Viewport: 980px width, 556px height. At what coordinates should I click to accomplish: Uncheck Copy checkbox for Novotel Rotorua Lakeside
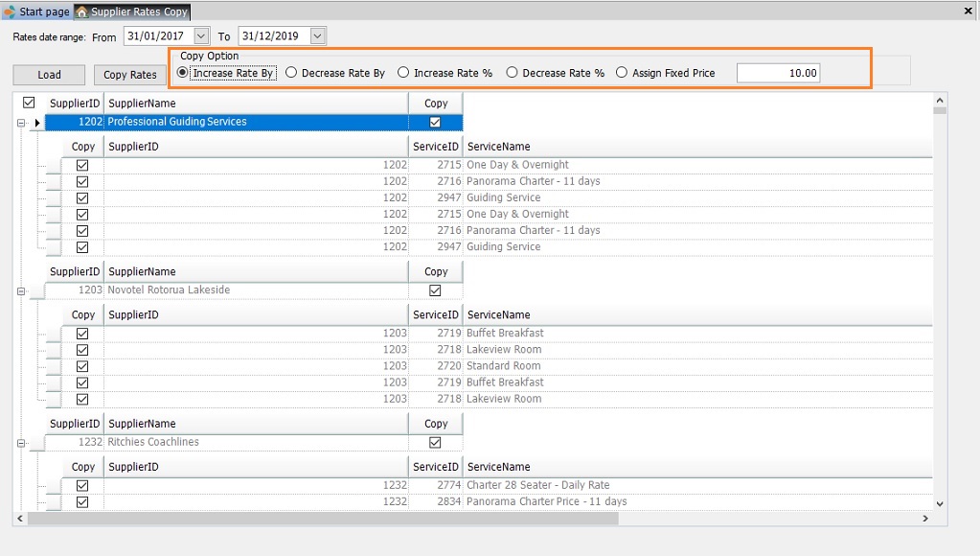coord(436,290)
